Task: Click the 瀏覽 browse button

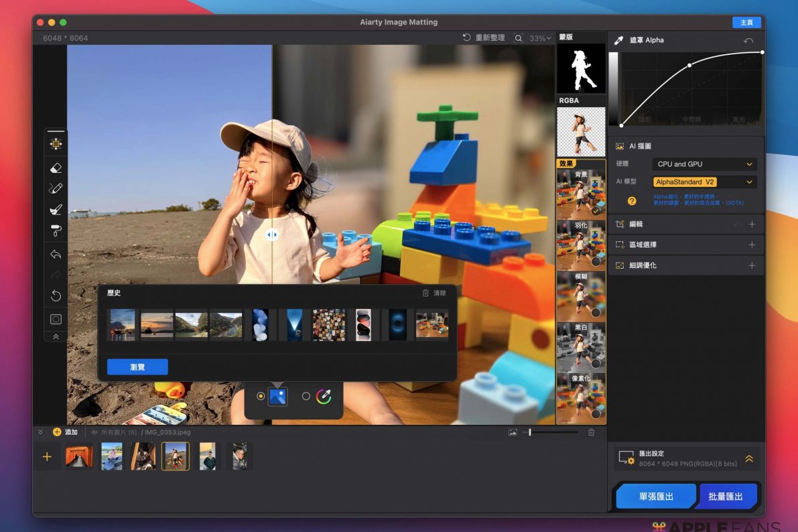Action: (137, 367)
